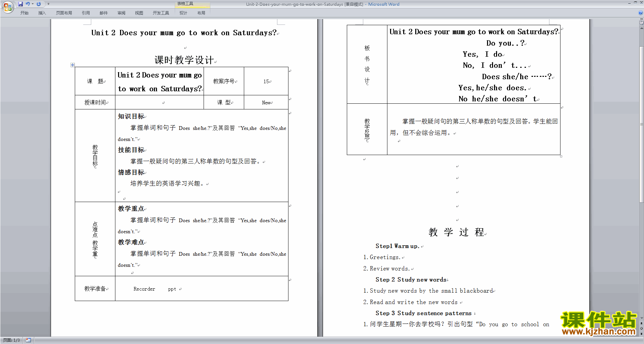Click the Step 3 Study sentence patterns heading
The width and height of the screenshot is (644, 344).
click(x=424, y=313)
